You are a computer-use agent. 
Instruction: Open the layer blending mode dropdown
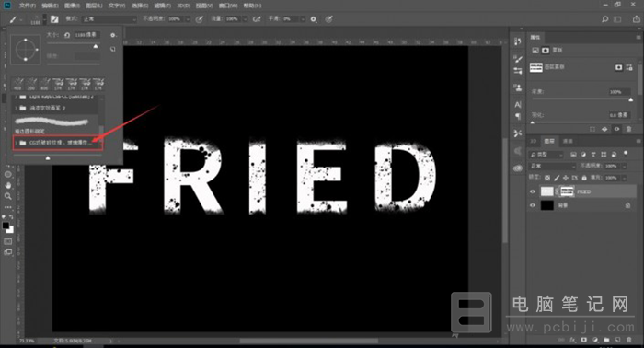coord(553,166)
